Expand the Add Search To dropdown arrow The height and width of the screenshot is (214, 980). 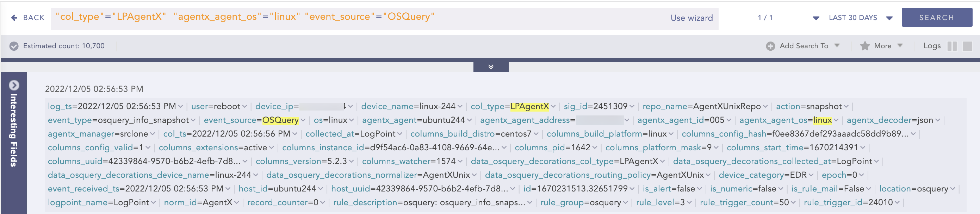(837, 46)
